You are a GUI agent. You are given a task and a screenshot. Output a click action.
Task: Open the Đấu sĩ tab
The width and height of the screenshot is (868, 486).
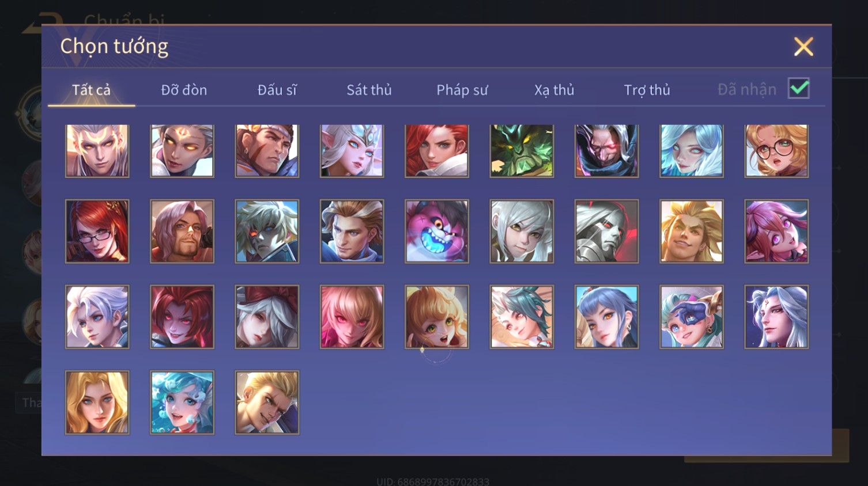pyautogui.click(x=277, y=90)
